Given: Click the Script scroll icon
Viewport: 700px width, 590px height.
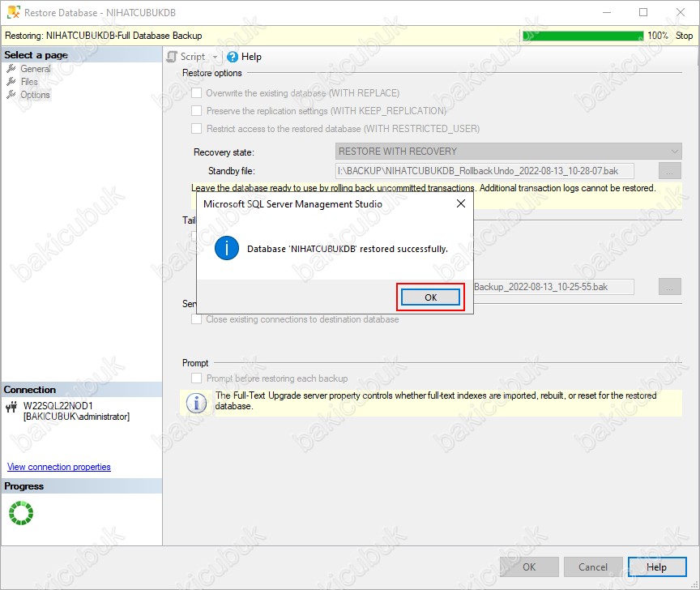Looking at the screenshot, I should (172, 57).
